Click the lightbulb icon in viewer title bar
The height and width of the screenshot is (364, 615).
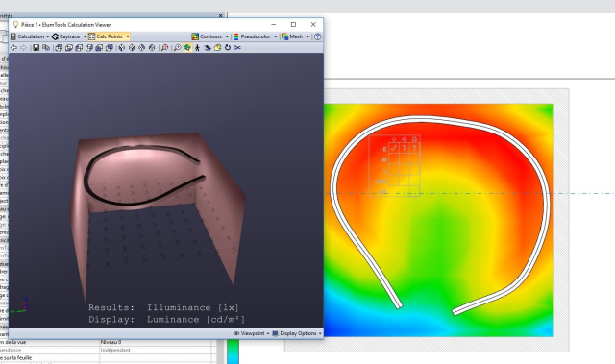[x=15, y=25]
